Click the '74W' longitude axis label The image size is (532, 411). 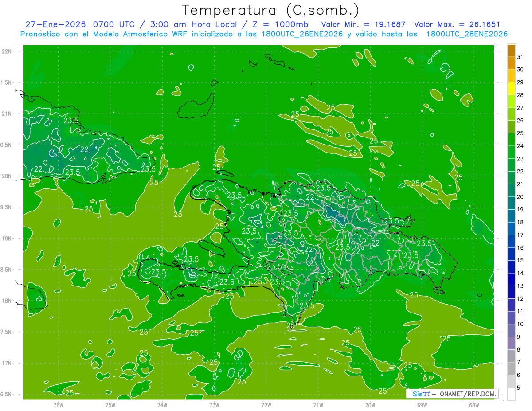click(162, 405)
